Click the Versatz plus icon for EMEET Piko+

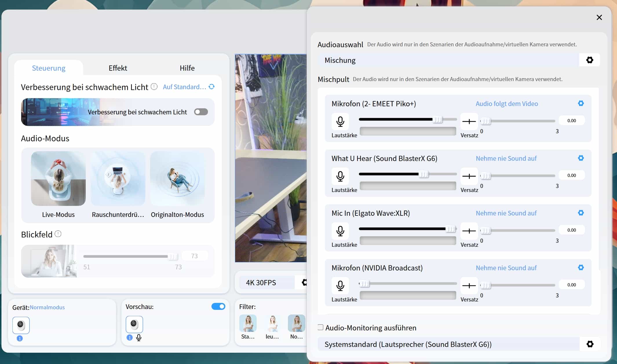[x=469, y=121]
